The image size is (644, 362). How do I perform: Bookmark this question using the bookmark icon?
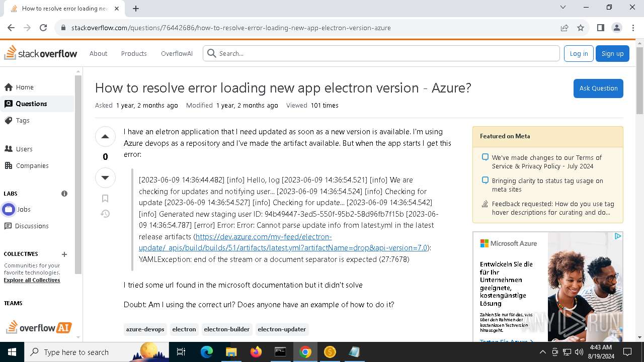pyautogui.click(x=105, y=199)
